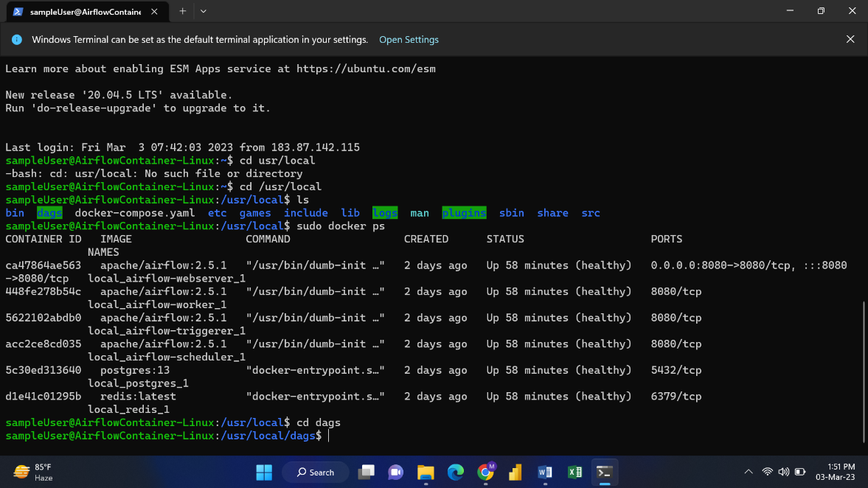Open the Wi-Fi network settings icon

(767, 472)
